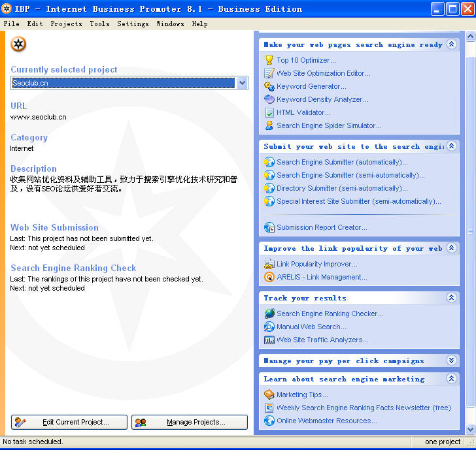Open the Link Popularity Improver link
Screen dimensions: 476x450
point(317,264)
